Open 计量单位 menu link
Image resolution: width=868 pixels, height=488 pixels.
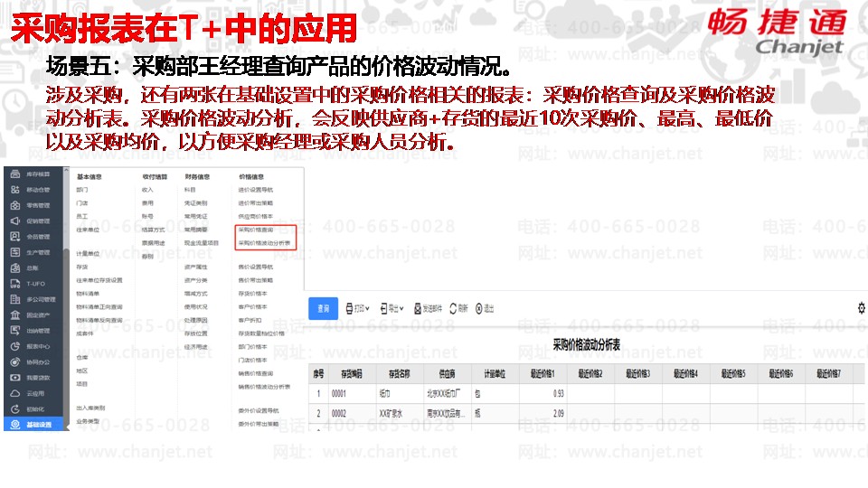[x=88, y=254]
